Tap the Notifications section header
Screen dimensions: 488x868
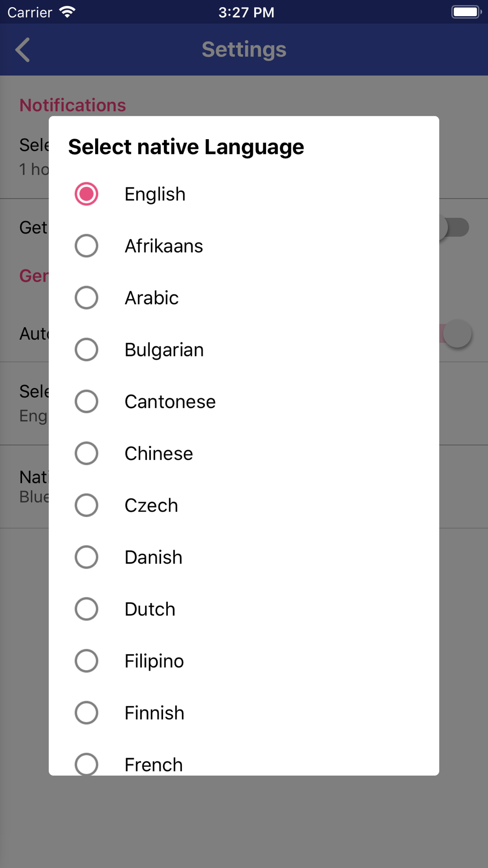tap(73, 105)
